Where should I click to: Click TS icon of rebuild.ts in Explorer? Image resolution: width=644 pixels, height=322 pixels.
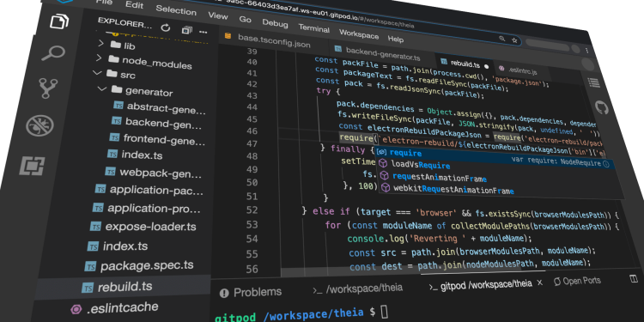point(88,288)
